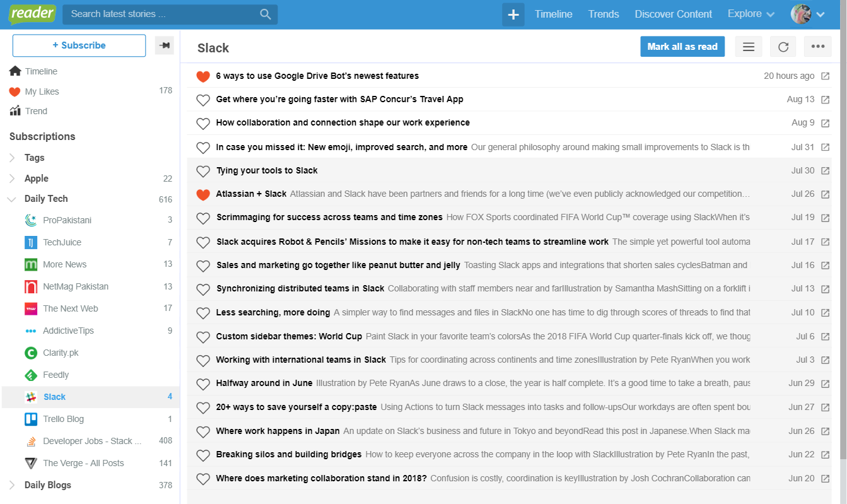This screenshot has height=504, width=847.
Task: Open the three-dots more options menu
Action: coord(818,47)
